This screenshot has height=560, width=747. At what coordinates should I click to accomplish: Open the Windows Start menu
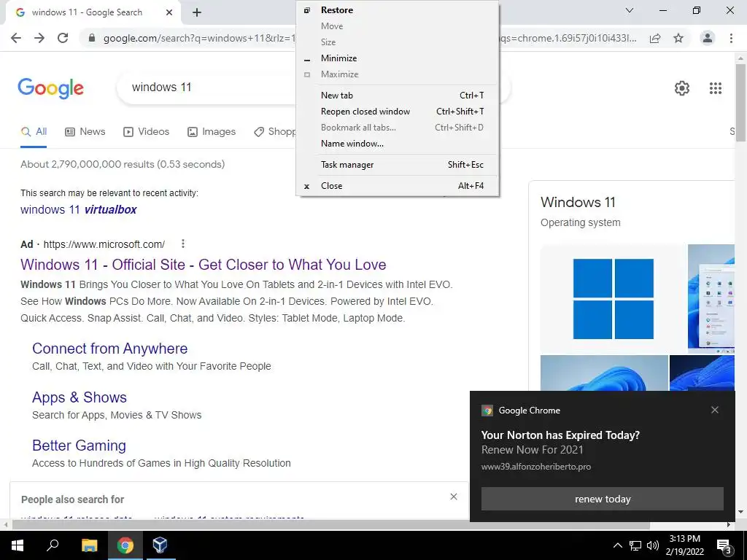click(18, 545)
